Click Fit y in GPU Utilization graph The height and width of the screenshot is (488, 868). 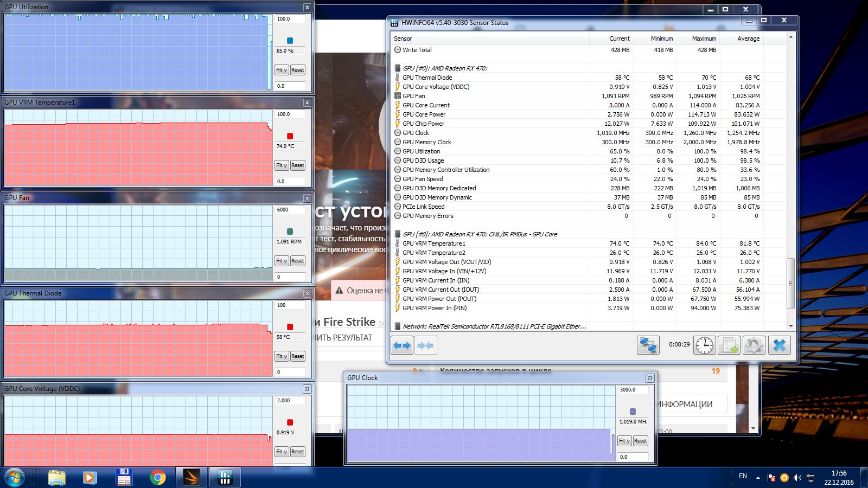pyautogui.click(x=281, y=70)
